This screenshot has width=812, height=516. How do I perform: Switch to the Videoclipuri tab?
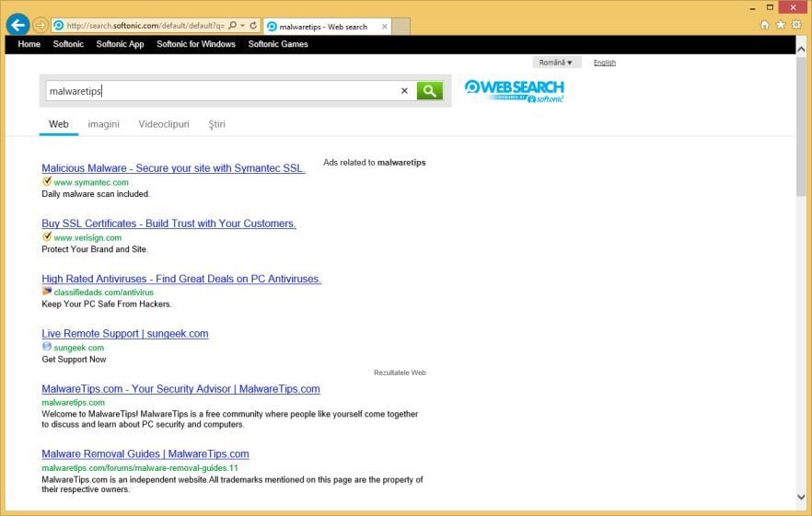tap(164, 124)
